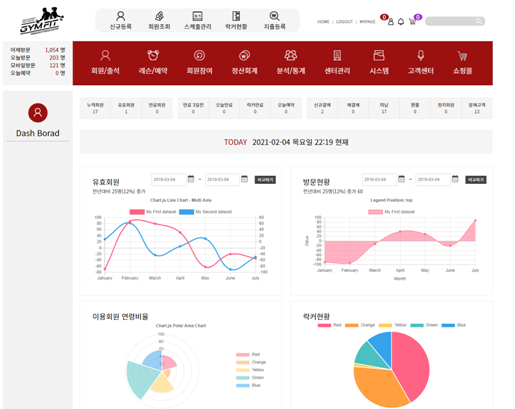Select the 누적회원 stat cell showing 17

(95, 108)
